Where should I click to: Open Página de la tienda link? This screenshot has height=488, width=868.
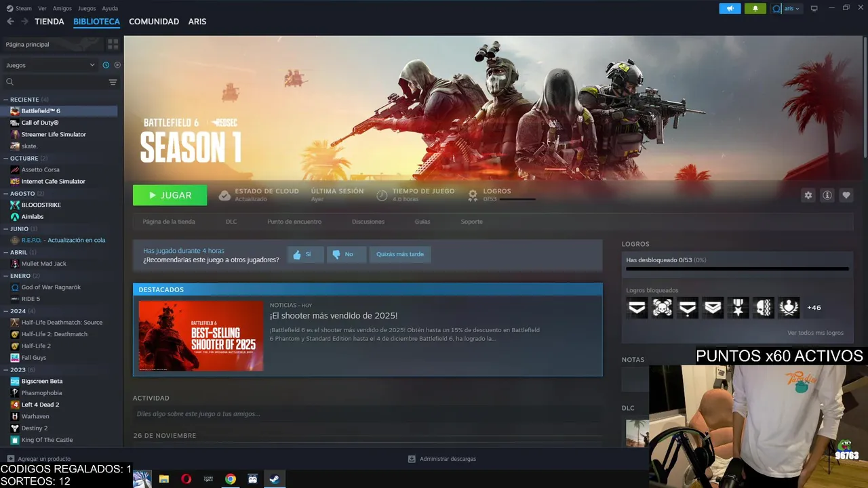(169, 222)
